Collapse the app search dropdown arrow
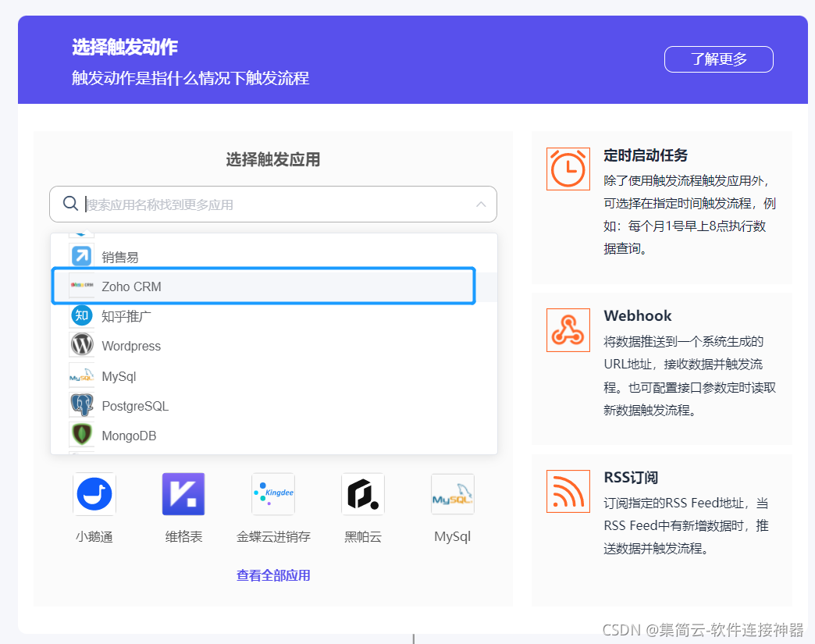 point(481,205)
